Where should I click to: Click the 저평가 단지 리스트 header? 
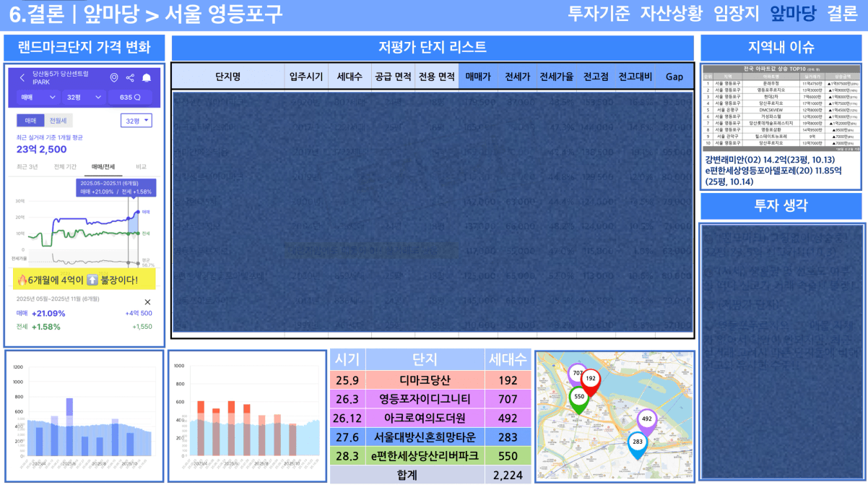pyautogui.click(x=433, y=48)
